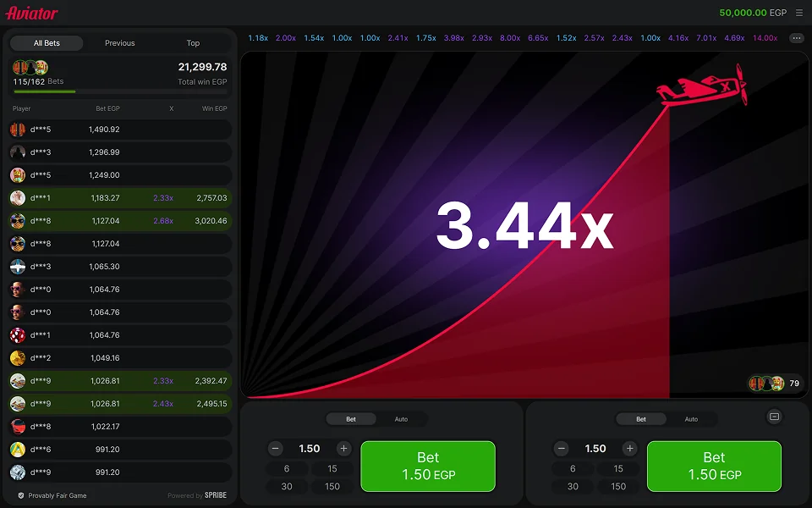Select Bet mode in the first bet panel

351,419
